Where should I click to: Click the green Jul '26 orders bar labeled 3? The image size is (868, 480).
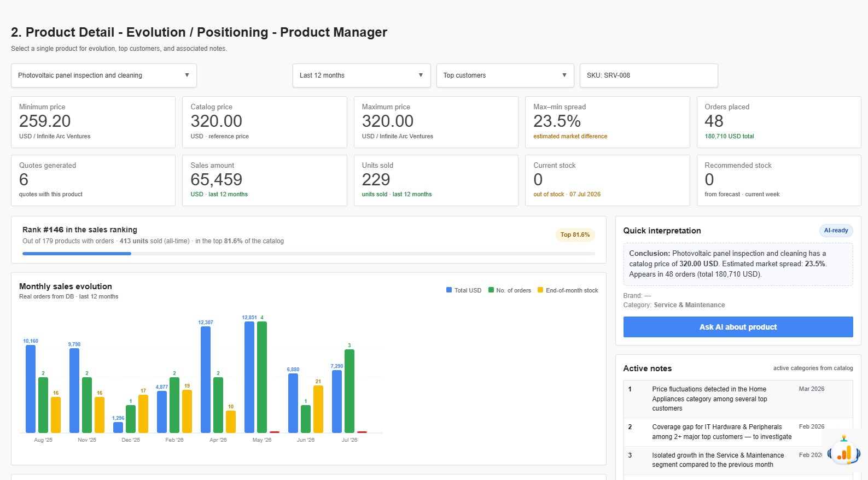point(349,391)
